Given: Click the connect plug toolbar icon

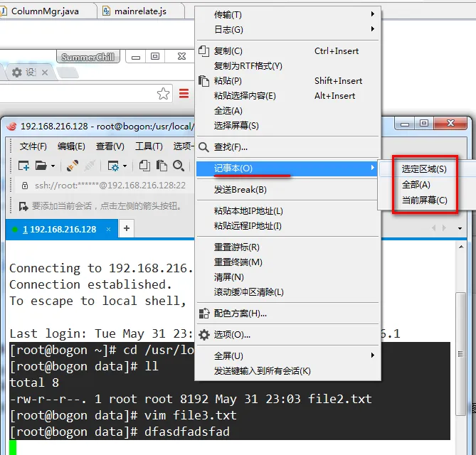Looking at the screenshot, I should coord(73,166).
